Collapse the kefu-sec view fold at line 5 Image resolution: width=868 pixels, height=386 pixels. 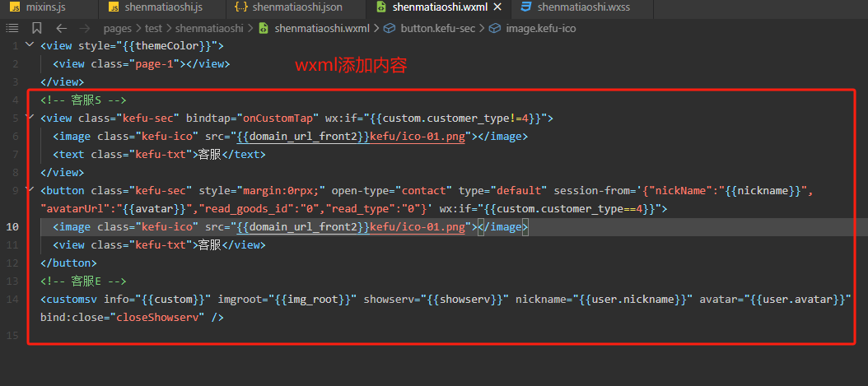pos(29,118)
